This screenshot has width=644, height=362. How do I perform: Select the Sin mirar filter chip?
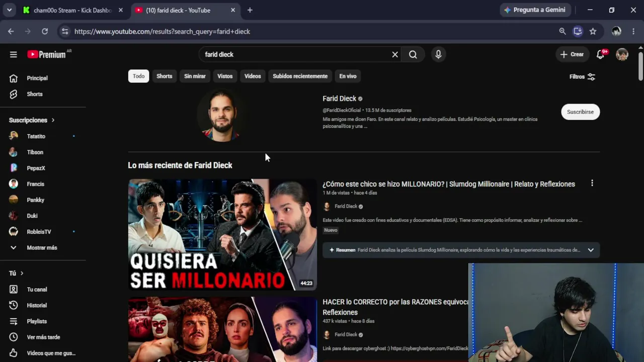[195, 76]
